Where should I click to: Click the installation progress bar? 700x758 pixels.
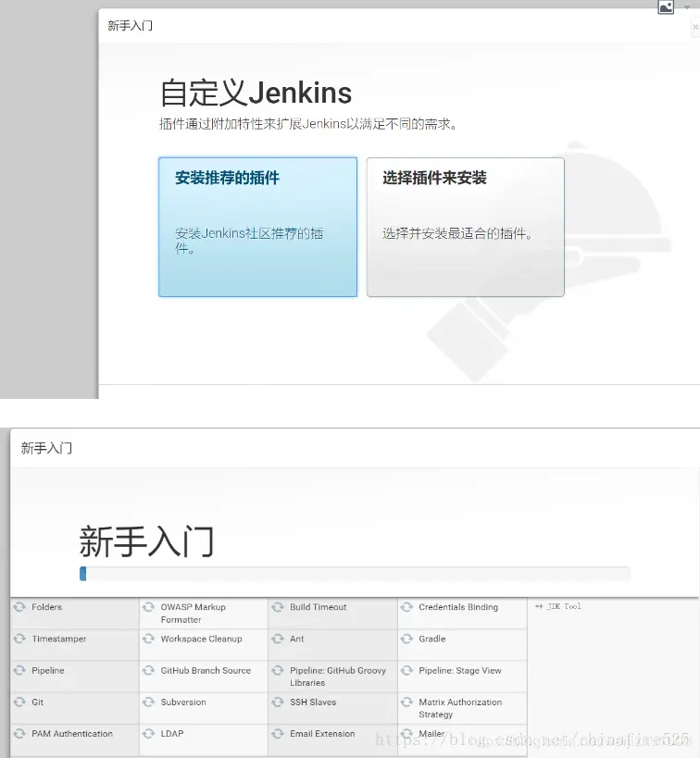tap(355, 574)
